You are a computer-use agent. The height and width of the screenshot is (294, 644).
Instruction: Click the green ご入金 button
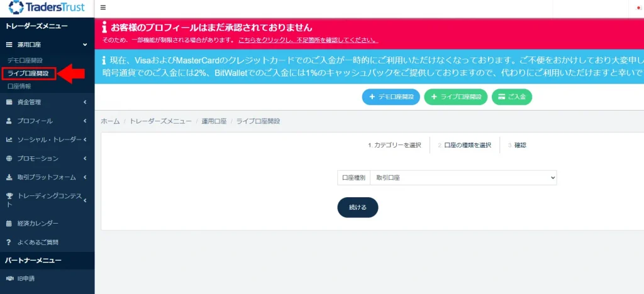512,97
